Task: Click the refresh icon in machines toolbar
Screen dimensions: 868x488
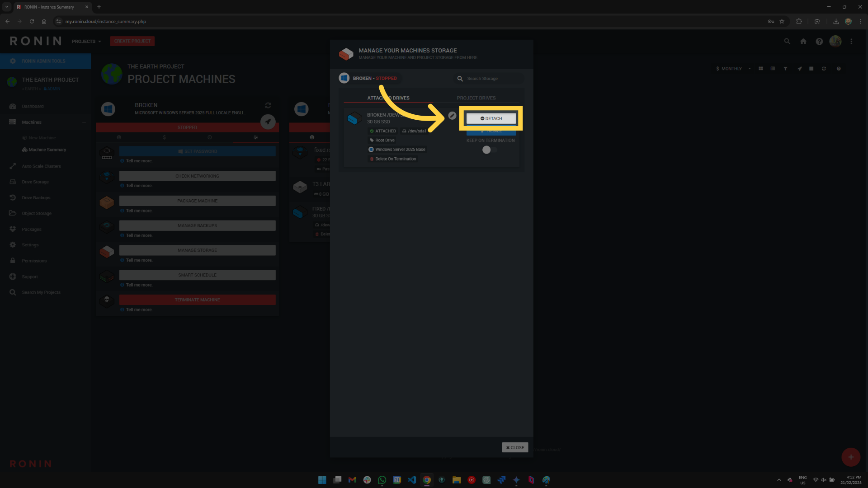Action: [824, 69]
